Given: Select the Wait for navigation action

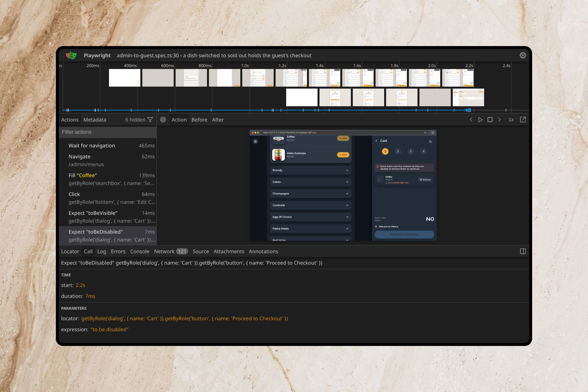Looking at the screenshot, I should coord(108,146).
